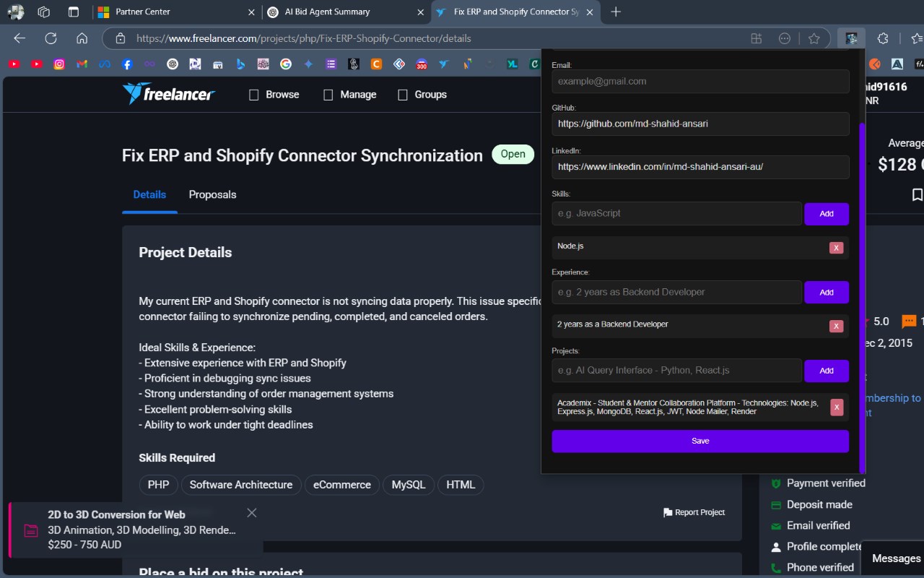
Task: Open the orange C bookmark icon
Action: (x=376, y=64)
